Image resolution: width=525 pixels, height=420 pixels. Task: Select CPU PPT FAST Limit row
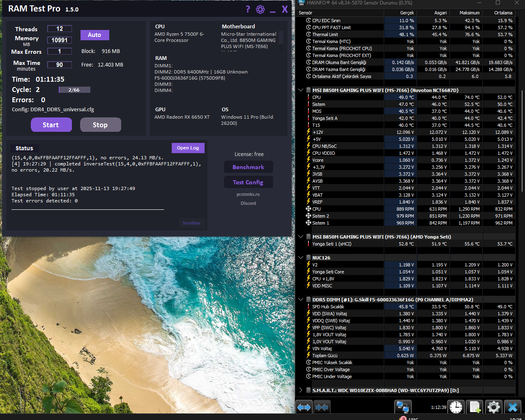pyautogui.click(x=406, y=28)
